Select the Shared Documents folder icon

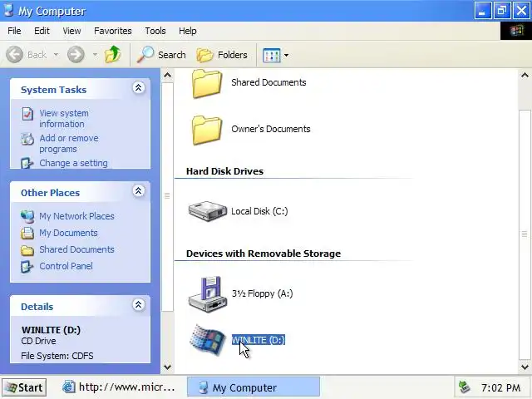pos(207,83)
